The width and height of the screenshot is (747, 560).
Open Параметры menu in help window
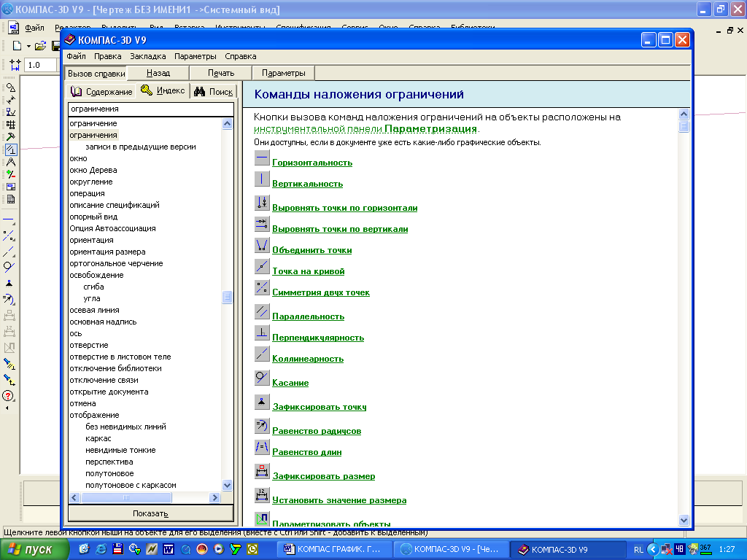click(196, 56)
